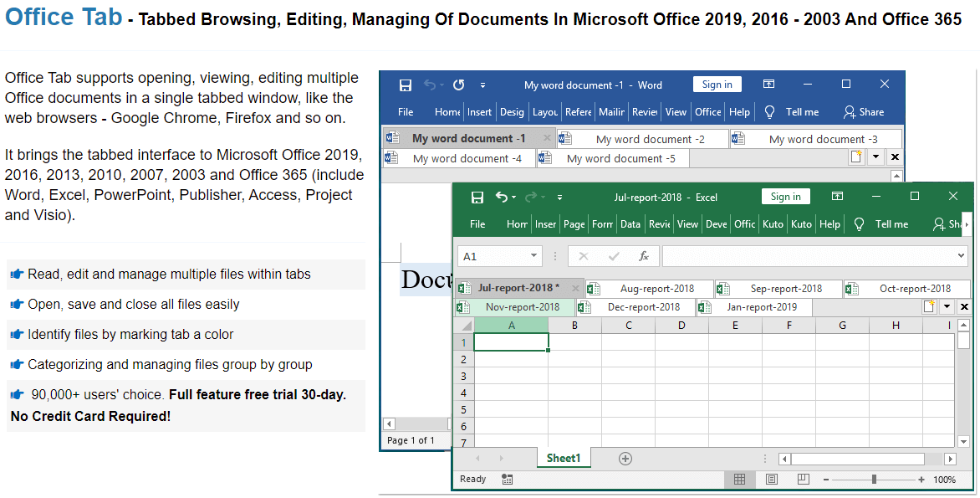This screenshot has height=498, width=980.
Task: Open the Office Tab dropdown in Word's tab bar
Action: [x=875, y=157]
